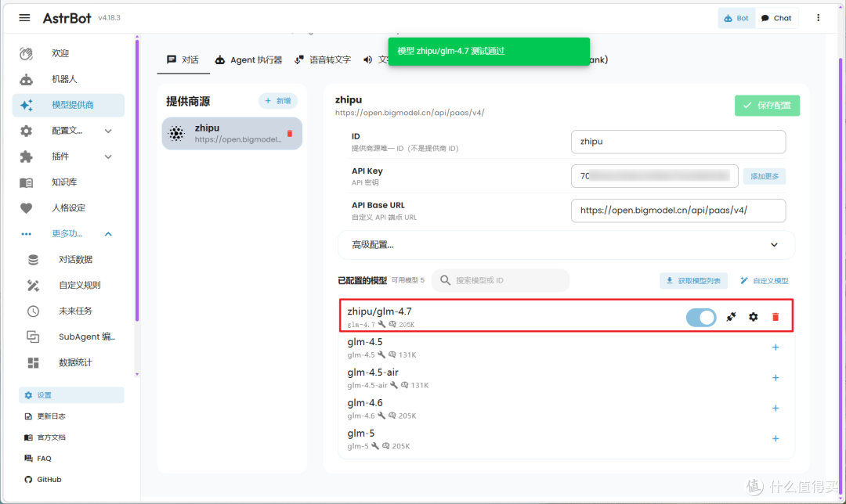Click the 欢迎 waving hand icon
Image resolution: width=846 pixels, height=504 pixels.
pyautogui.click(x=26, y=53)
